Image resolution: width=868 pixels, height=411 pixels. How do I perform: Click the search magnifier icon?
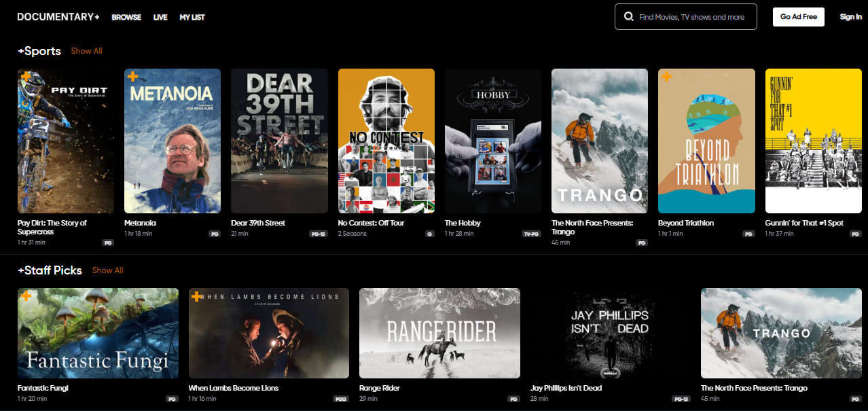click(x=629, y=17)
